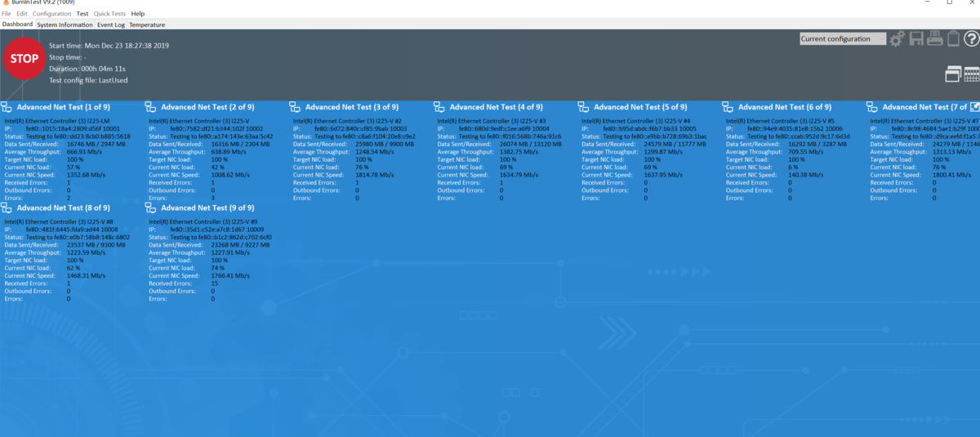The height and width of the screenshot is (437, 980).
Task: Open the Quick Tests menu
Action: (x=109, y=14)
